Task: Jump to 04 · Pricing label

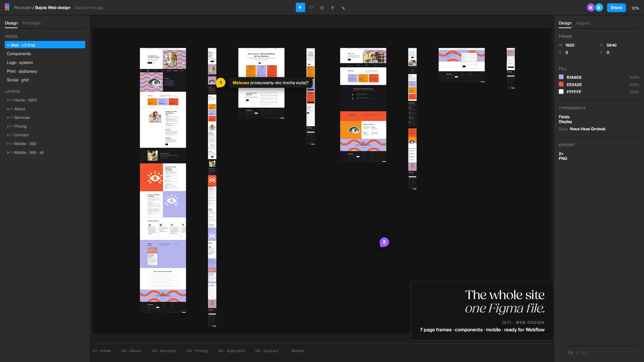Action: point(197,351)
